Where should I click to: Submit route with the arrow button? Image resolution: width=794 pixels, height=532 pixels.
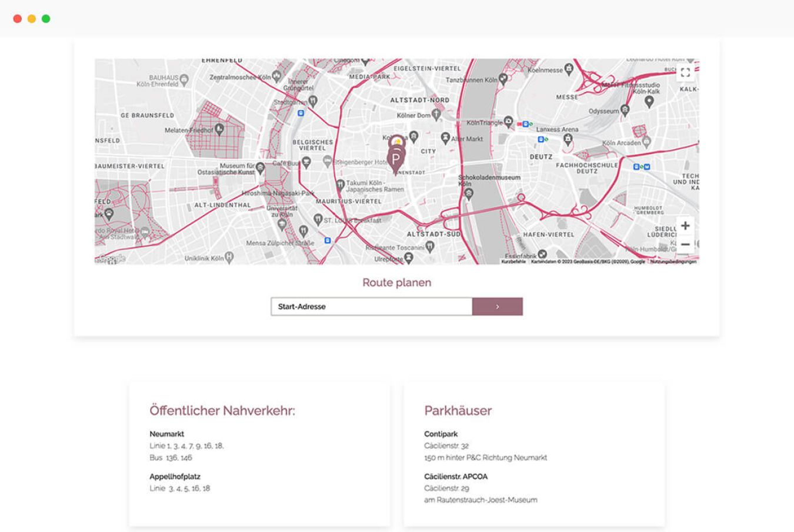497,306
